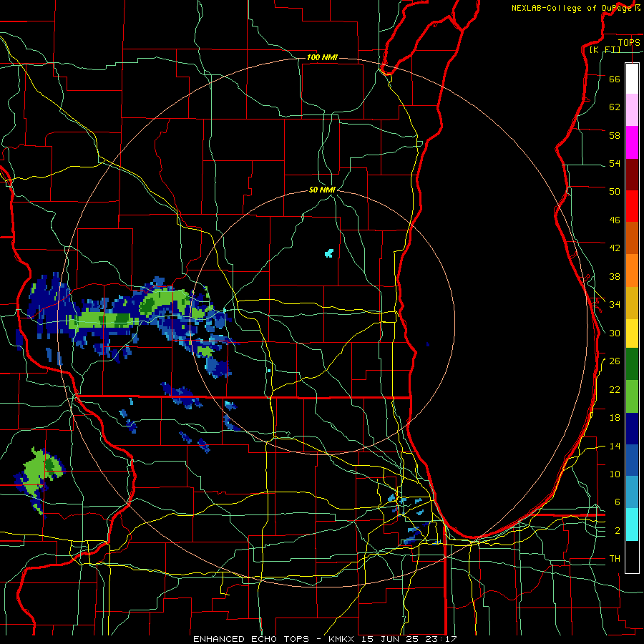Screen dimensions: 644x644
Task: Click the "26" legend value
Action: (x=615, y=361)
